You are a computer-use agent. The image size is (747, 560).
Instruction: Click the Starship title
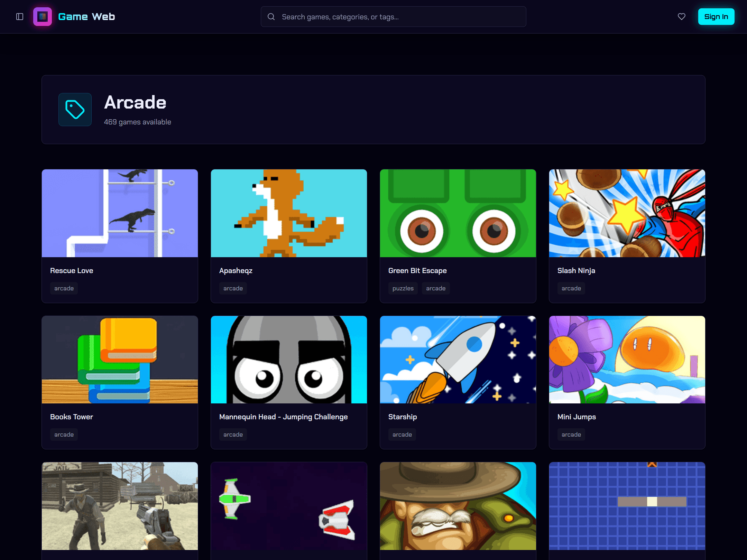(403, 417)
